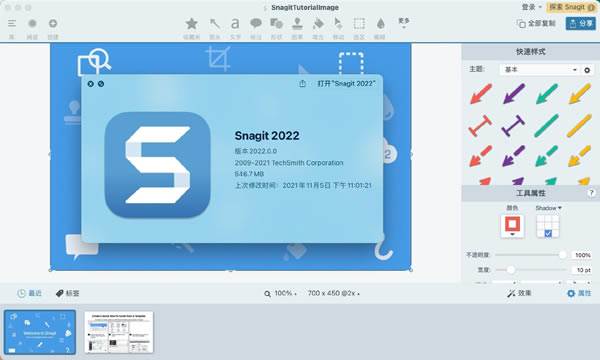The height and width of the screenshot is (360, 600).
Task: Choose the green plain line style
Action: (x=547, y=126)
